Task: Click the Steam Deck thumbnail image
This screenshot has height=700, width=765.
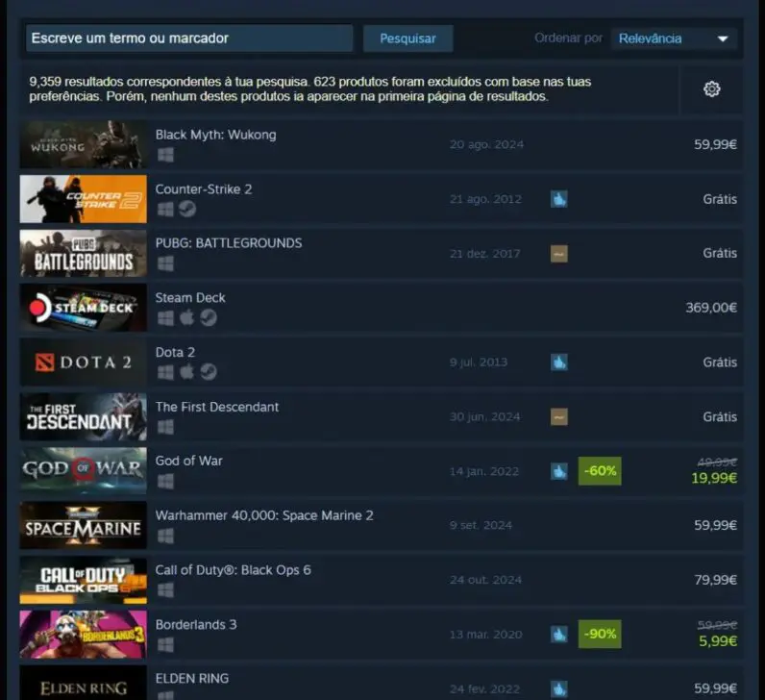Action: (83, 308)
